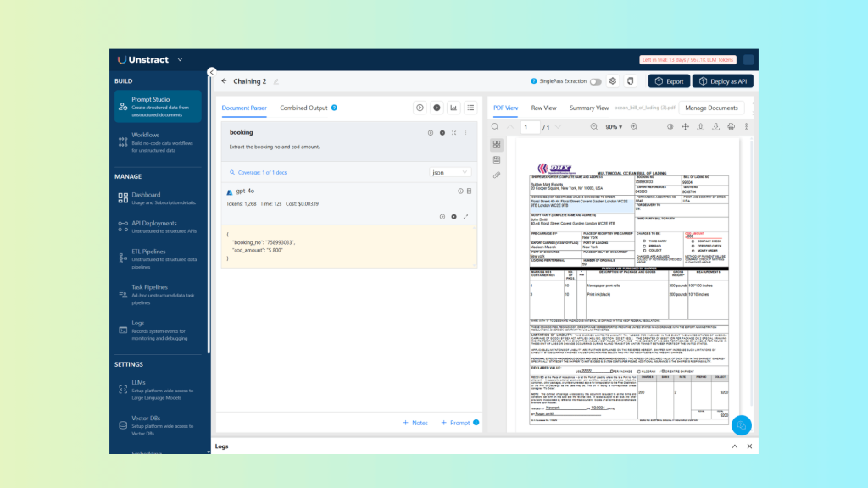868x488 pixels.
Task: Open the json output format dropdown
Action: tap(451, 172)
